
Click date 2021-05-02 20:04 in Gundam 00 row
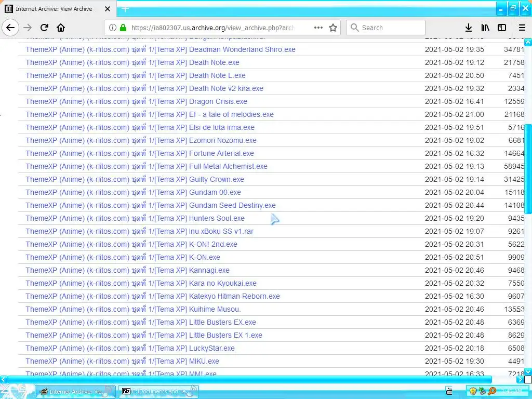pyautogui.click(x=454, y=192)
